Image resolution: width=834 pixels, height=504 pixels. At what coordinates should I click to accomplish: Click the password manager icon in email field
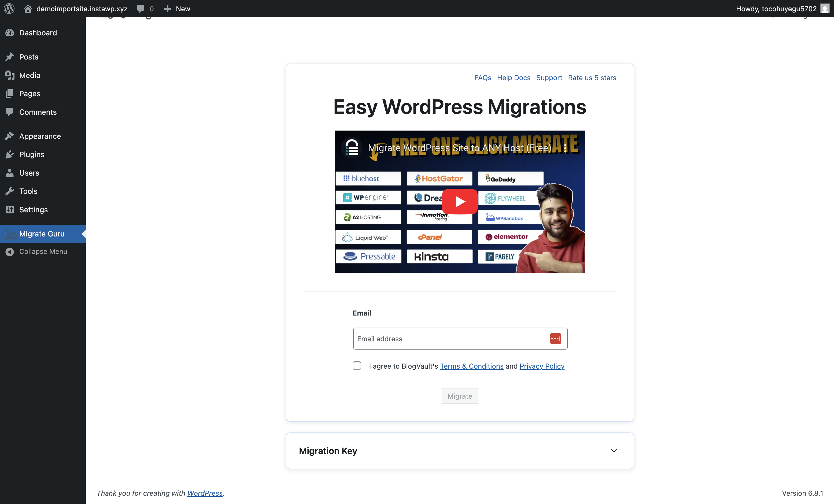click(555, 339)
